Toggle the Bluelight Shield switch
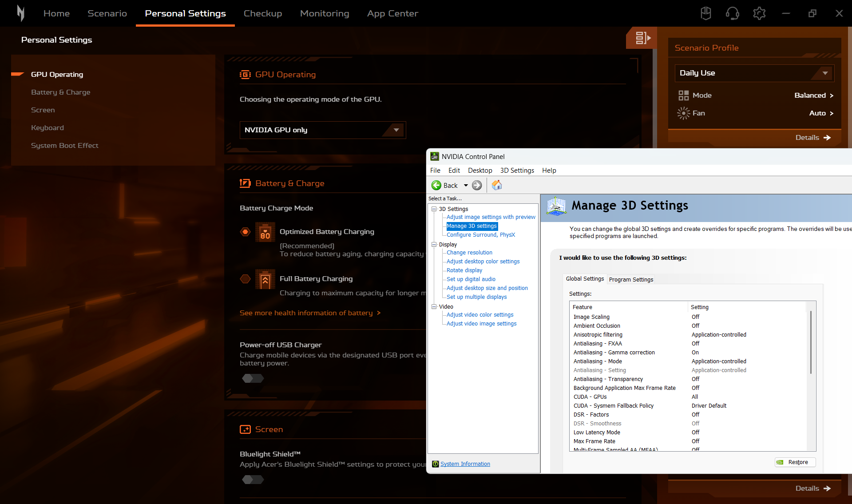This screenshot has width=852, height=504. [x=253, y=480]
